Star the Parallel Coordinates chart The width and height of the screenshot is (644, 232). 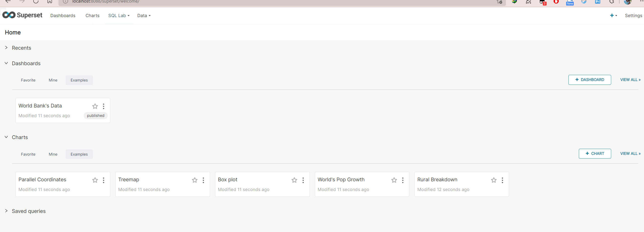(x=95, y=180)
